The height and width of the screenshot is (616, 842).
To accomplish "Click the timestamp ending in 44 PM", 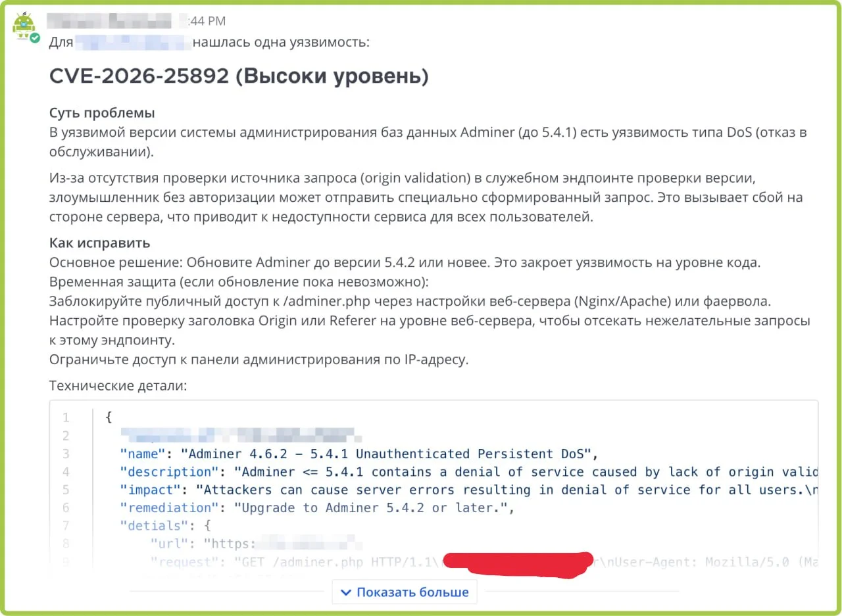I will [207, 21].
